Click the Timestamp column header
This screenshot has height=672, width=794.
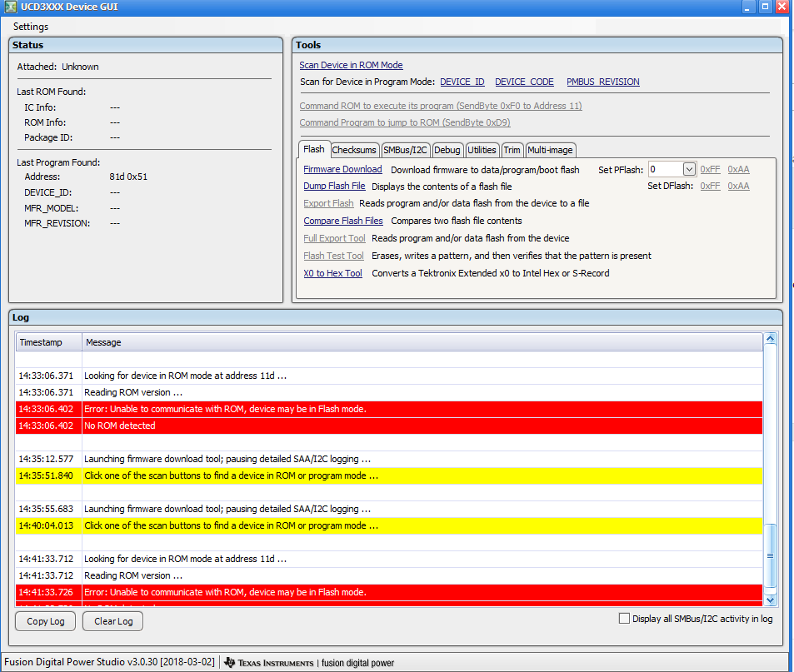coord(48,342)
